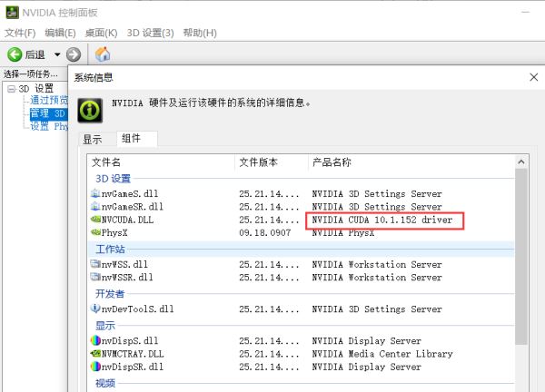Click the 视频 group header
The image size is (545, 392).
[x=105, y=383]
